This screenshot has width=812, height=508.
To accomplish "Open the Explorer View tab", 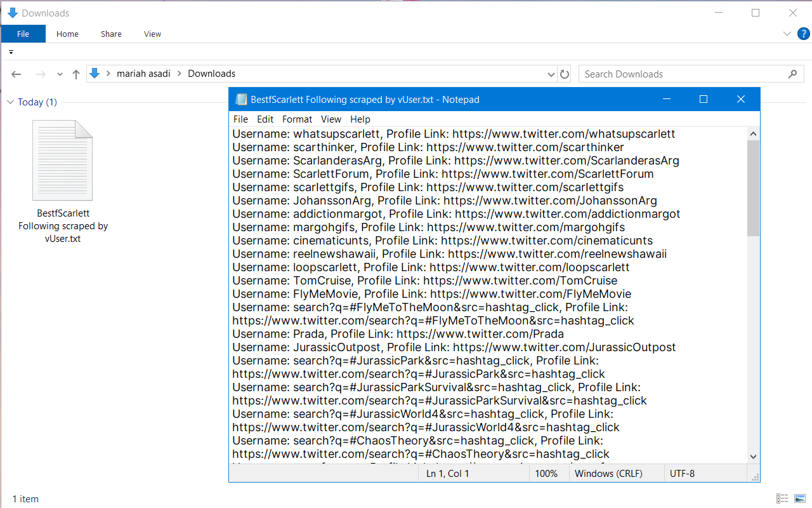I will coord(152,34).
